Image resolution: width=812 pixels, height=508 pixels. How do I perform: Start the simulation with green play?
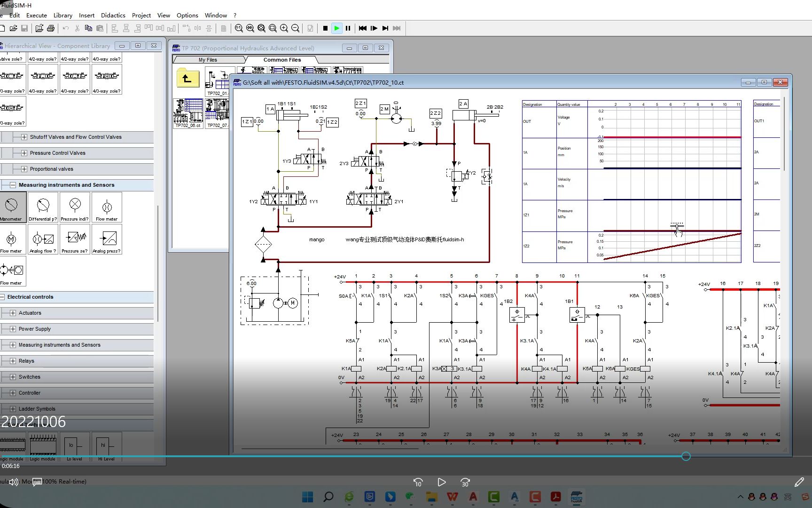(x=337, y=28)
